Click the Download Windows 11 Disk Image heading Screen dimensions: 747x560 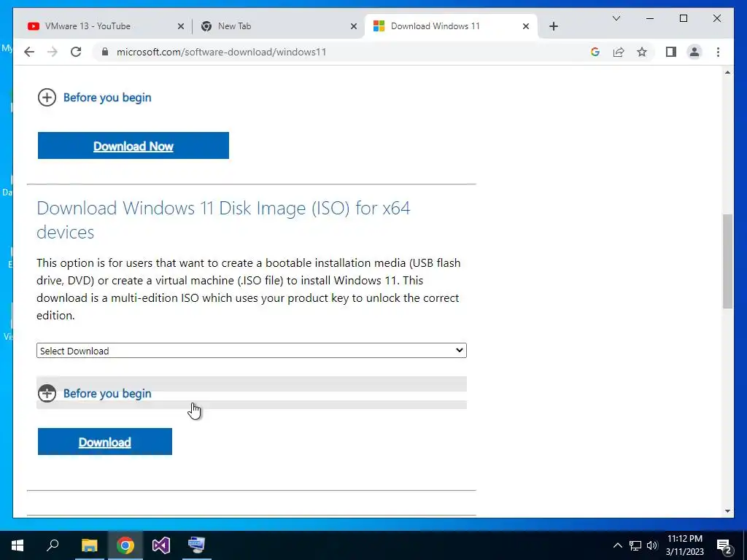(x=223, y=220)
